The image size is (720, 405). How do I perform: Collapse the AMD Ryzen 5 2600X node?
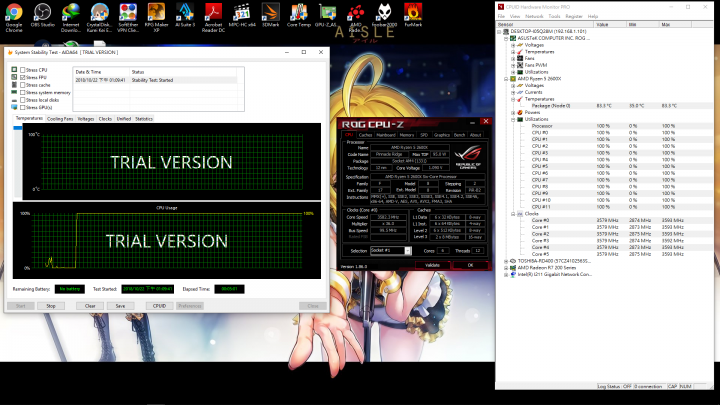tap(506, 79)
